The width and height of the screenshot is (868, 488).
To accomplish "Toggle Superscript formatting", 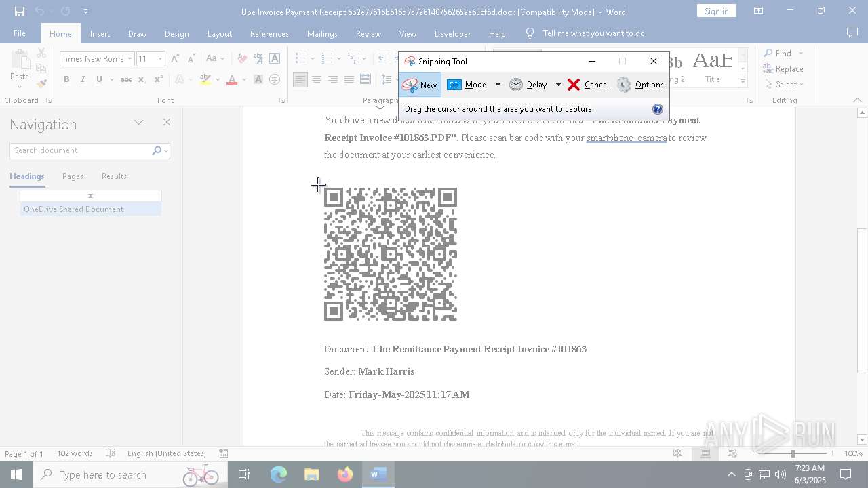I will (158, 80).
